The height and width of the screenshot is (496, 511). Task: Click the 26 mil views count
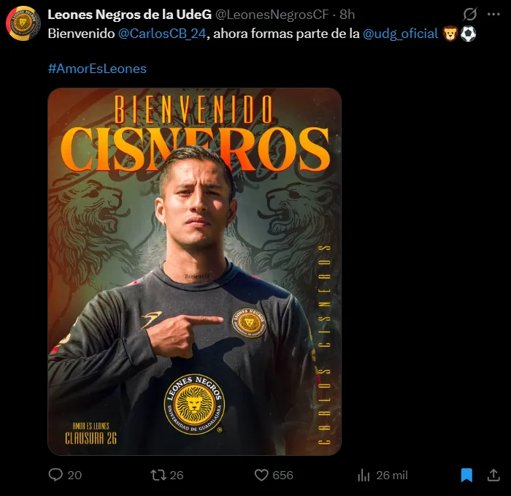point(392,475)
